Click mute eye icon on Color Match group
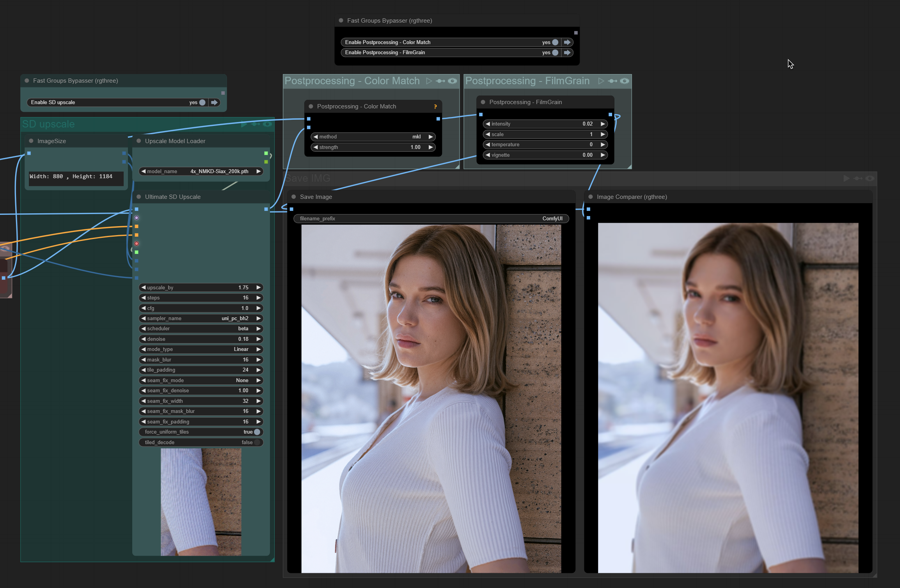 pos(453,81)
